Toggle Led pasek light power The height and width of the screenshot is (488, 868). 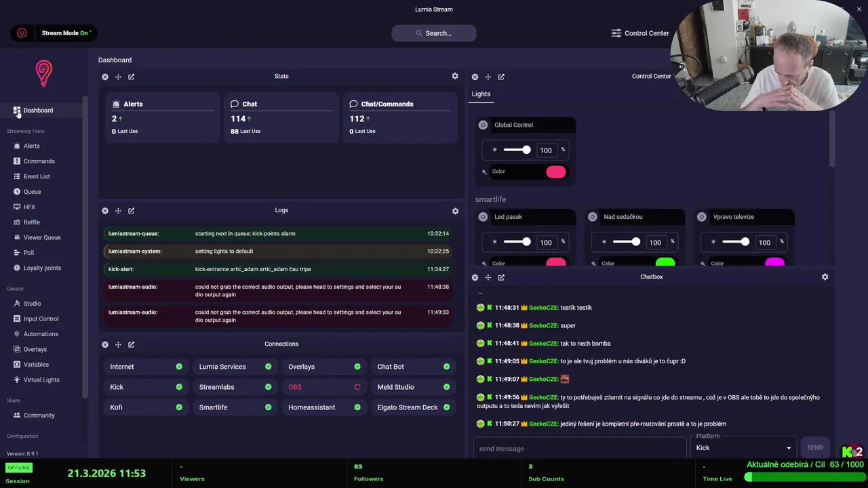[x=483, y=217]
